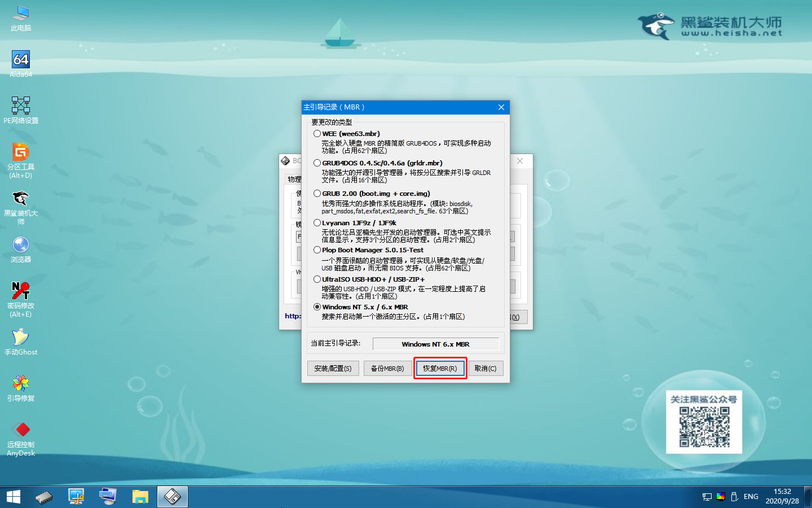Open the 引导修复 boot repair tool
The image size is (812, 508).
(x=20, y=384)
